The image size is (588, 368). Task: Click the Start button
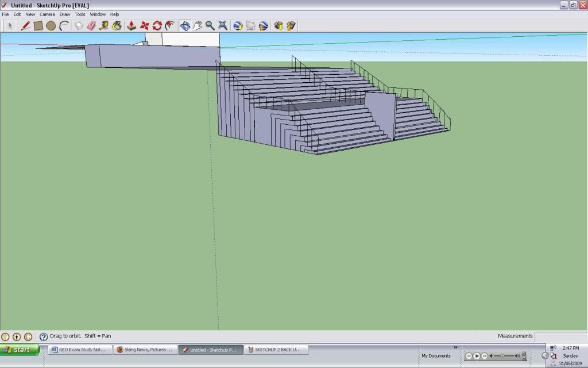pyautogui.click(x=19, y=349)
